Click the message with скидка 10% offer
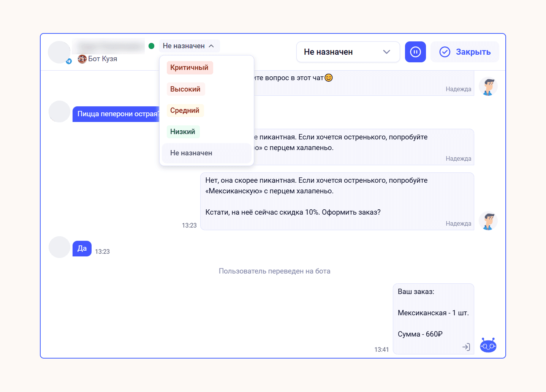 337,201
